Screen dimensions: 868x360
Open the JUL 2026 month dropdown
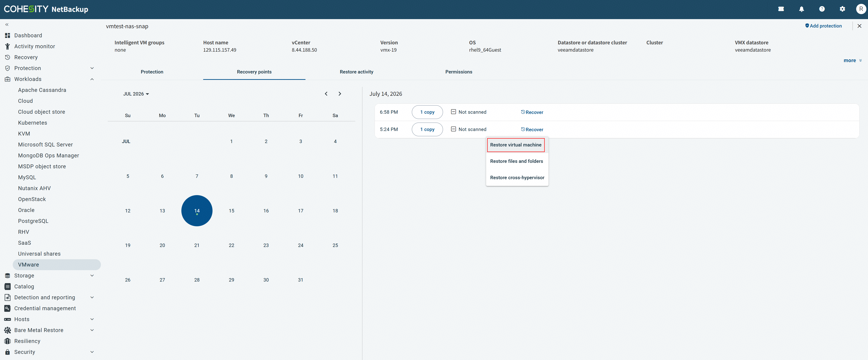pos(136,94)
